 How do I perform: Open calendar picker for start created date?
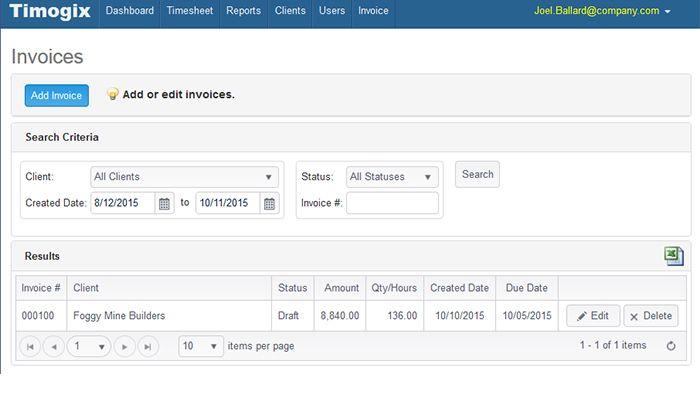click(164, 204)
